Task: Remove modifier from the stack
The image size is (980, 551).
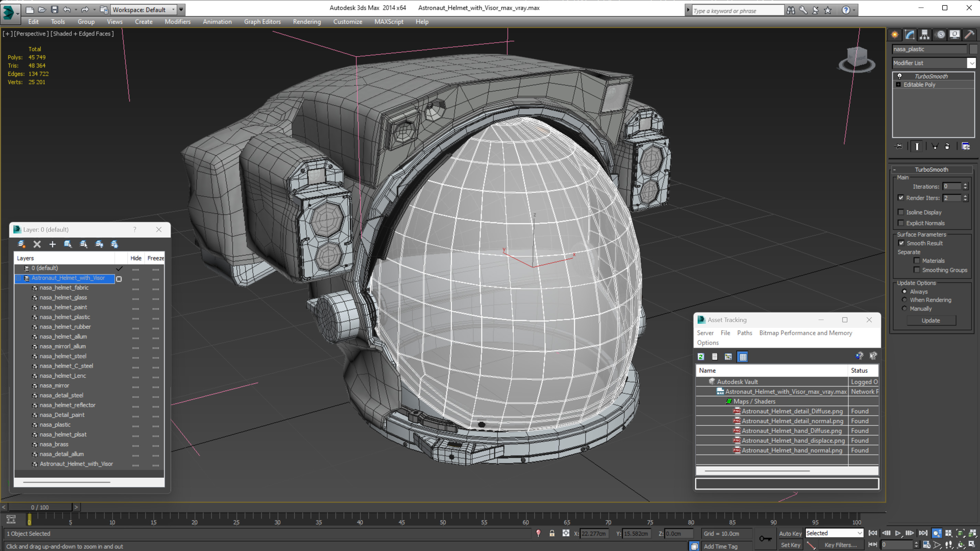Action: pos(947,146)
